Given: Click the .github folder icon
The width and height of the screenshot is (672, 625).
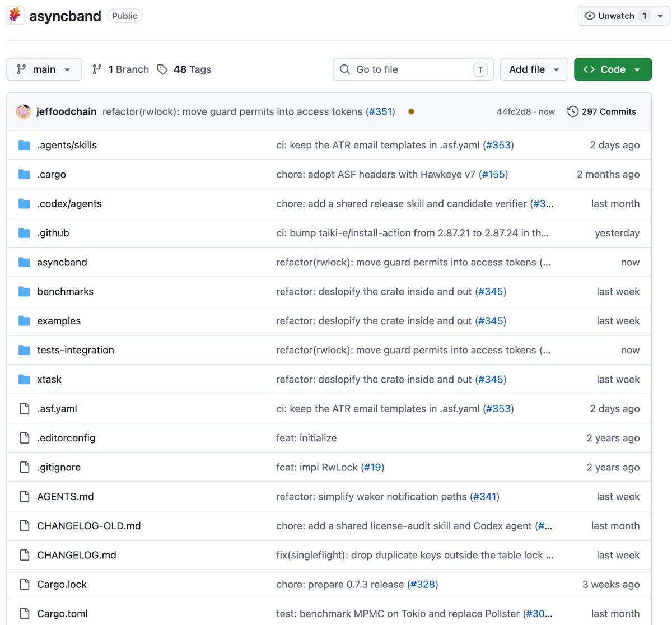Looking at the screenshot, I should (x=24, y=233).
